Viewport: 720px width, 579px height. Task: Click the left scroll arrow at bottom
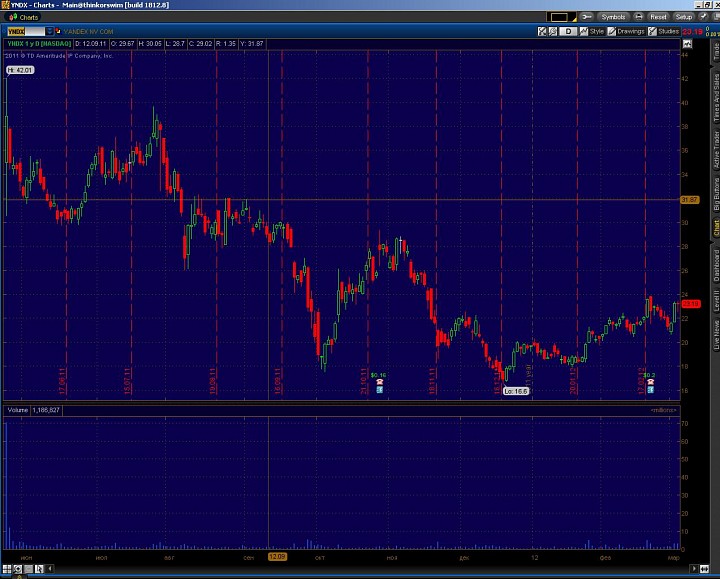pyautogui.click(x=50, y=569)
